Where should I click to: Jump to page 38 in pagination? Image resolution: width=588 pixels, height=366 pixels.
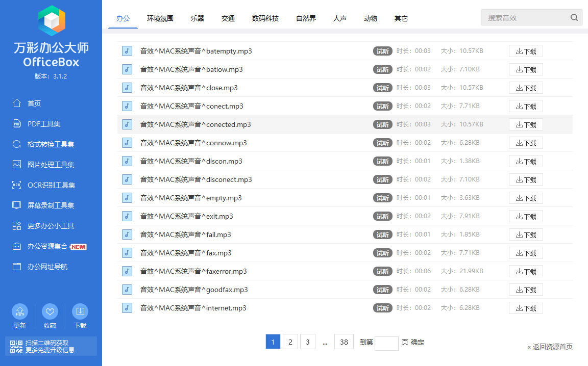point(344,342)
